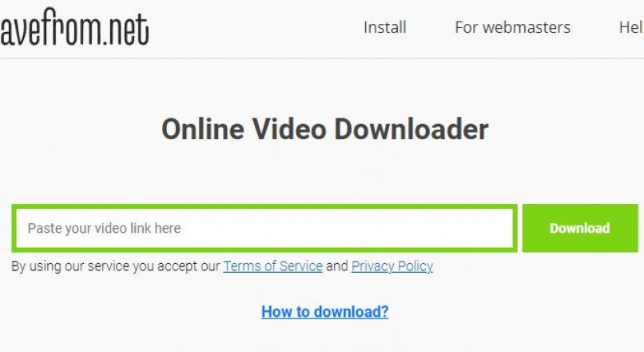Image resolution: width=644 pixels, height=352 pixels.
Task: Open the Privacy Policy link
Action: [392, 266]
